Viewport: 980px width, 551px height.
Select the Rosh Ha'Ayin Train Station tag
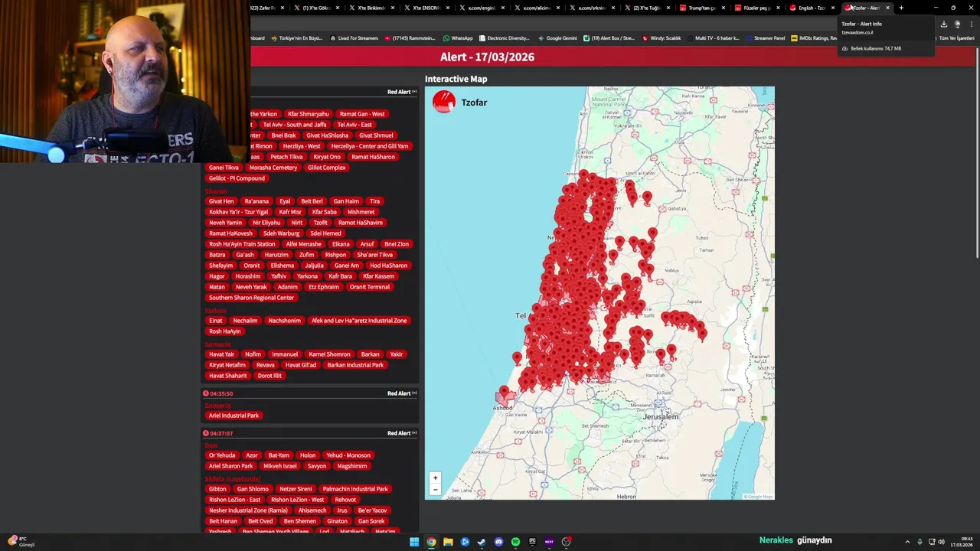click(x=242, y=244)
